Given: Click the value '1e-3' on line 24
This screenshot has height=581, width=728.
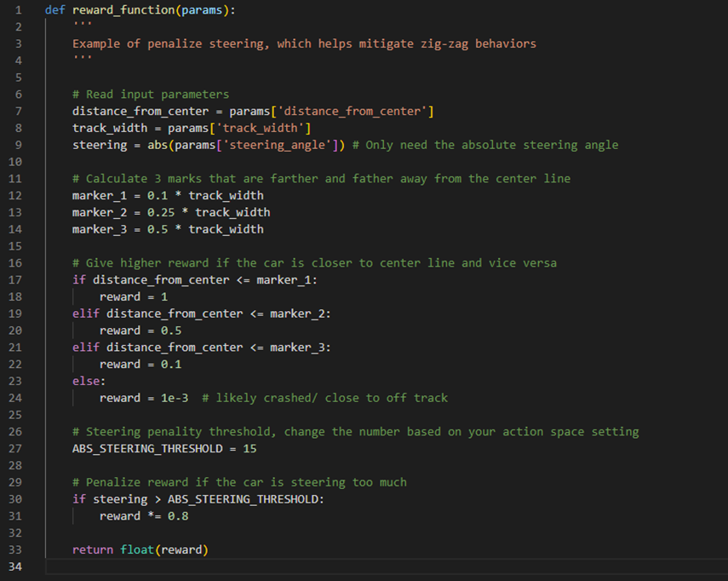Looking at the screenshot, I should tap(175, 398).
